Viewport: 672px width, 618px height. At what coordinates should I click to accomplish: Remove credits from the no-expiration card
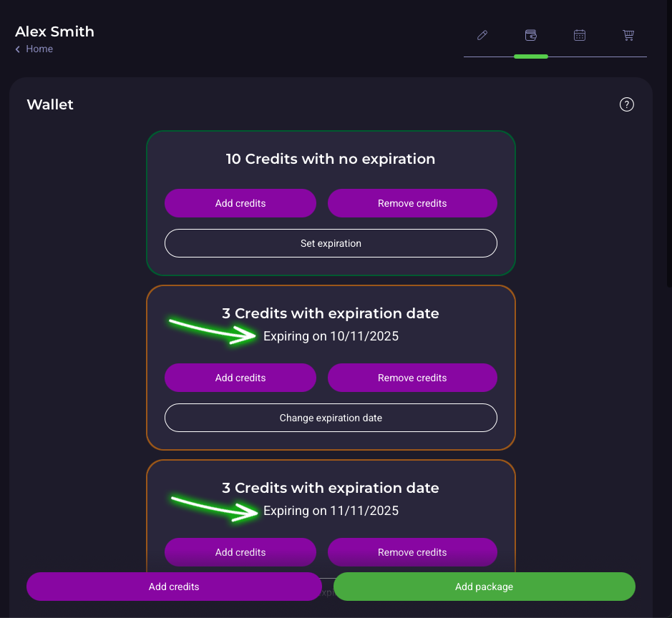(412, 203)
